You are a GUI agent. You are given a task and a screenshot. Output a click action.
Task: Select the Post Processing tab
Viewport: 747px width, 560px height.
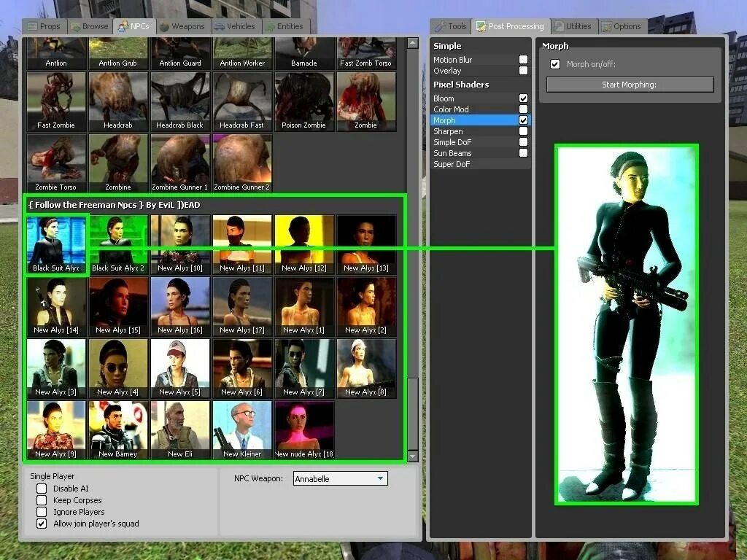tap(511, 26)
